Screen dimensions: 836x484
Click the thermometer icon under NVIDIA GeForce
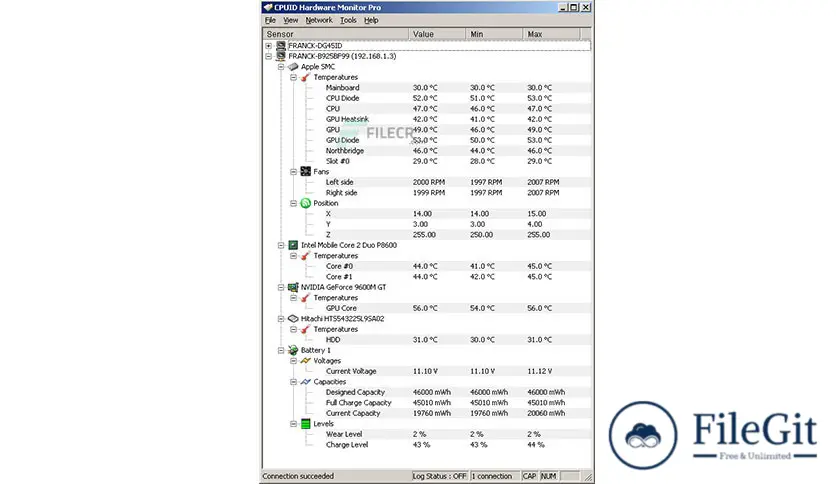306,298
